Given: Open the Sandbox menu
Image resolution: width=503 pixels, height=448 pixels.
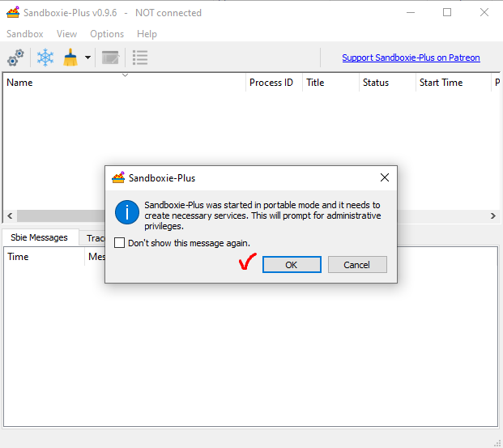Looking at the screenshot, I should click(x=24, y=34).
